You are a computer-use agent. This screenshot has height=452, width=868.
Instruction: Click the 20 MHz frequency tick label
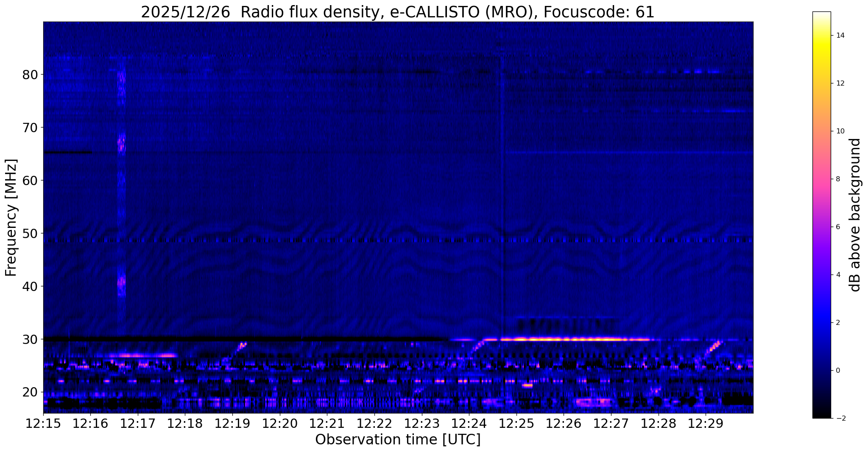[30, 392]
